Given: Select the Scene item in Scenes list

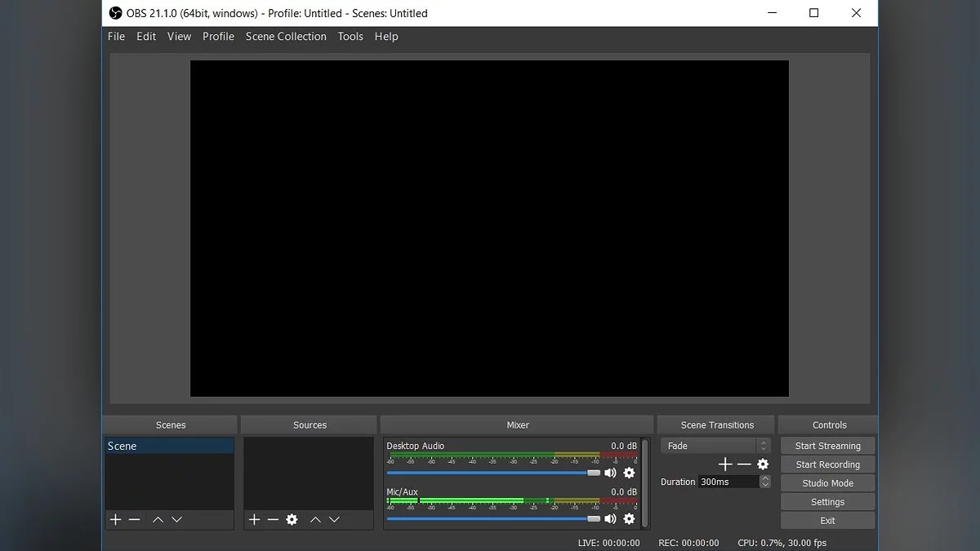Looking at the screenshot, I should coord(169,446).
